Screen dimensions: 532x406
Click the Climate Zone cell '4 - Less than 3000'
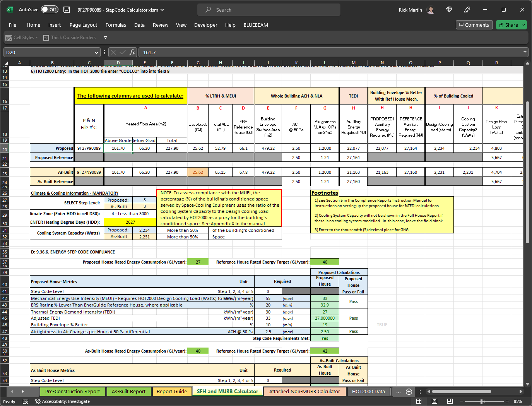(130, 214)
